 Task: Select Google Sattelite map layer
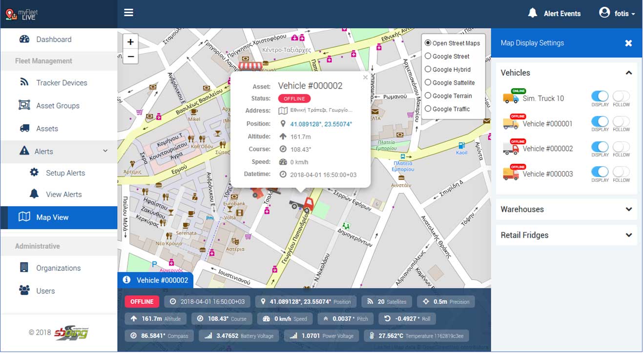click(x=428, y=83)
